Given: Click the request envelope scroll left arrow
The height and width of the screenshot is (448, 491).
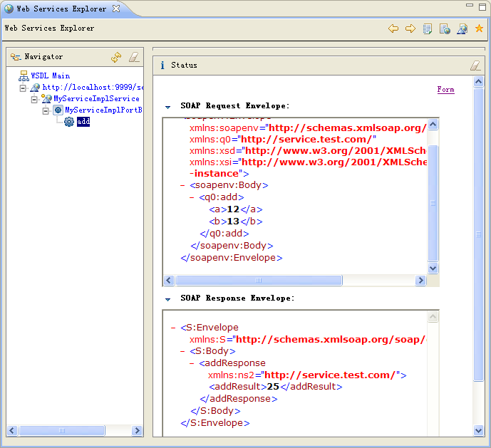Looking at the screenshot, I should pos(169,280).
